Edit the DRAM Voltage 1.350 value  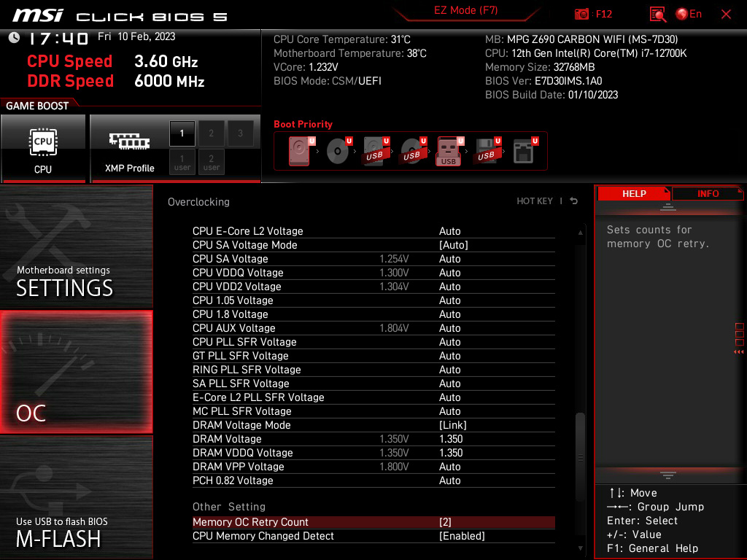pyautogui.click(x=451, y=438)
